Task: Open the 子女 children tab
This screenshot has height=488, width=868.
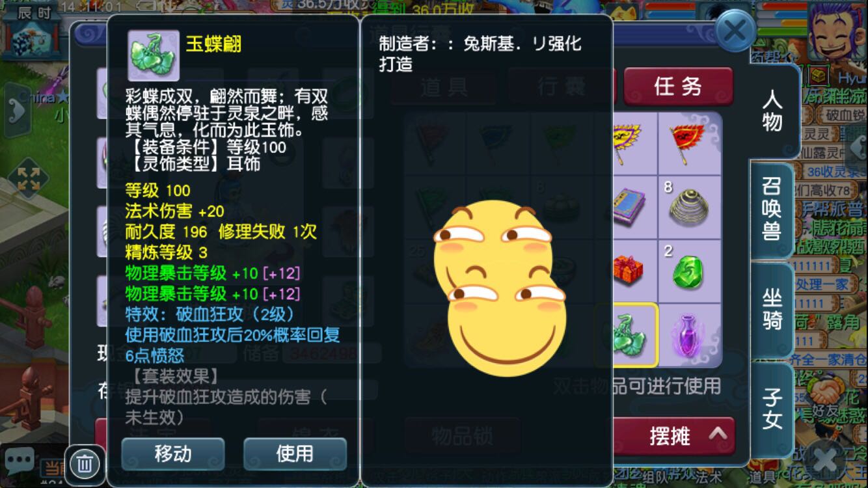Action: pyautogui.click(x=772, y=409)
